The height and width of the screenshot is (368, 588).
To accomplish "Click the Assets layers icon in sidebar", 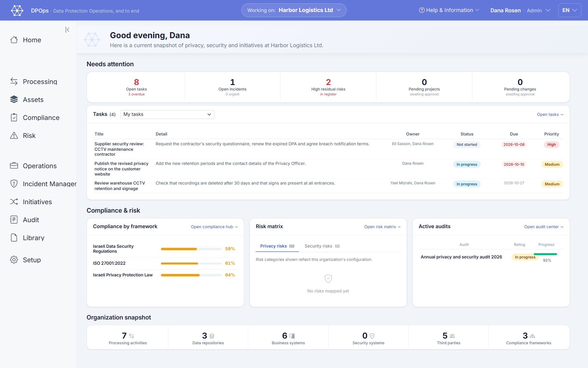I will (14, 99).
